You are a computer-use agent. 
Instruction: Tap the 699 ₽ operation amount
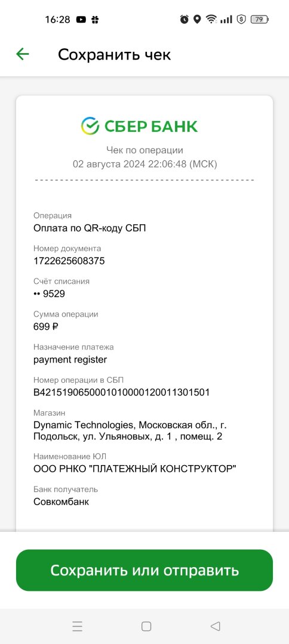(46, 327)
